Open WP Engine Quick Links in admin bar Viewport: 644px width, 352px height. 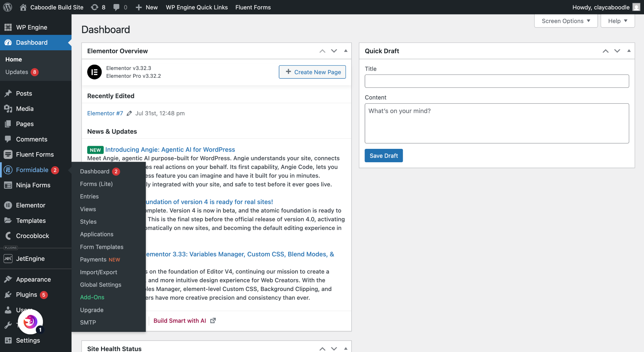coord(197,7)
